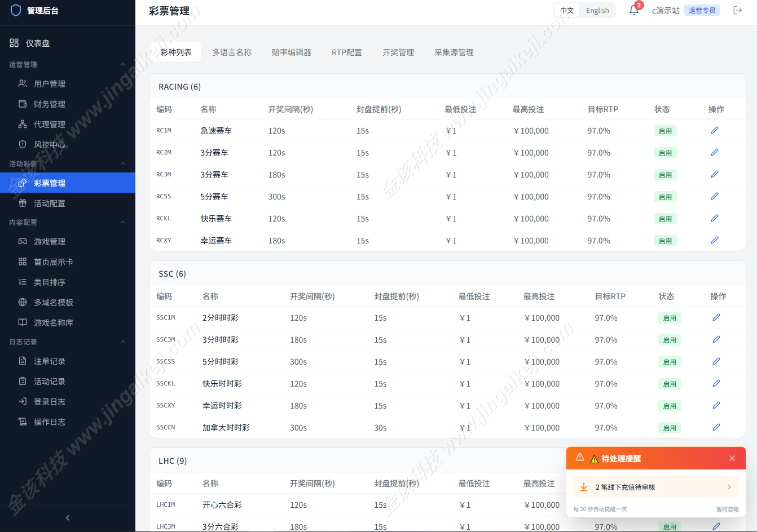Viewport: 757px width, 532px height.
Task: Select 彩票管理 in the sidebar
Action: click(x=68, y=183)
